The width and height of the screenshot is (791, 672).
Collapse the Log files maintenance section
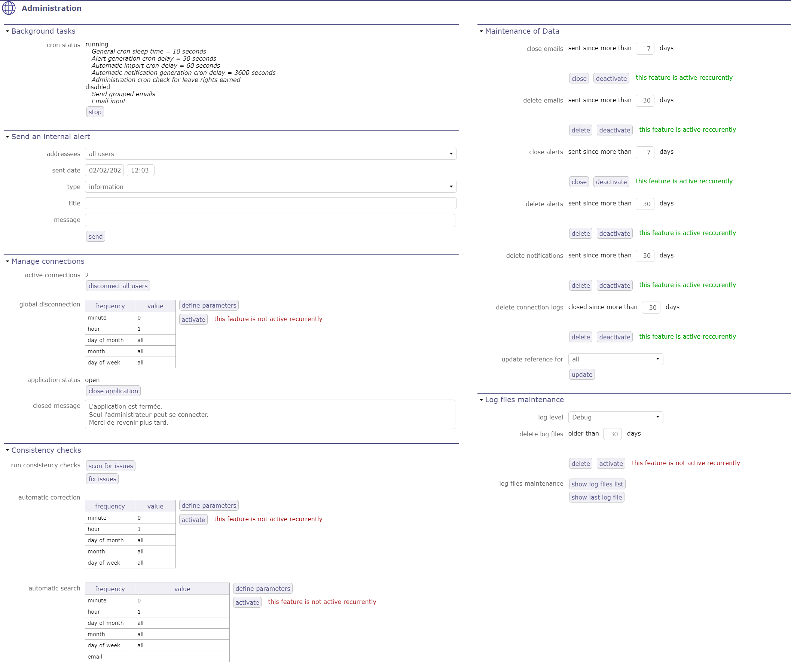482,400
